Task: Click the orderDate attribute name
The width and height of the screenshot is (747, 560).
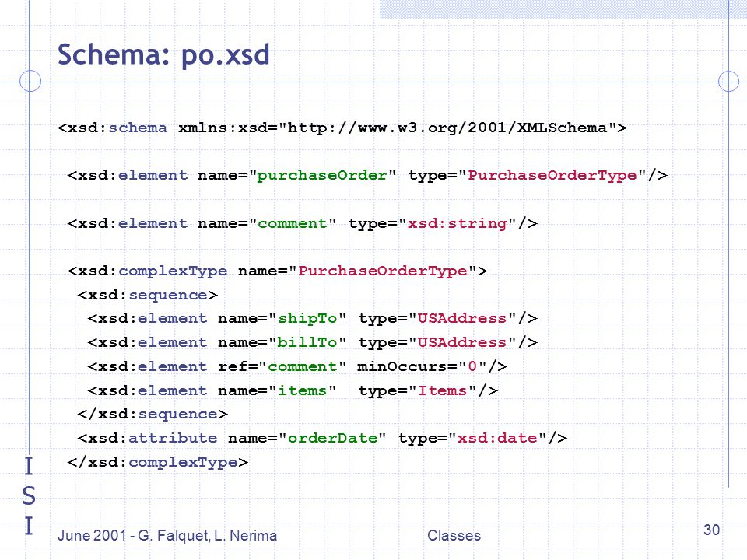Action: point(332,438)
